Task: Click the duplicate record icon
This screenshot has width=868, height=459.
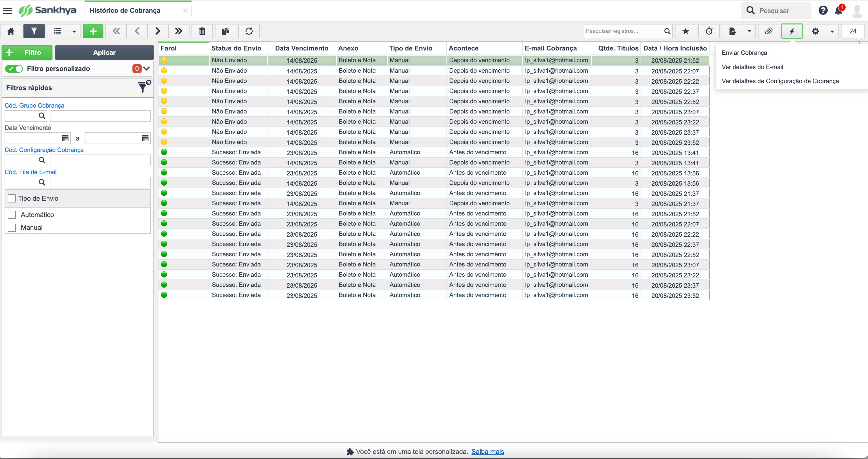Action: pyautogui.click(x=225, y=31)
